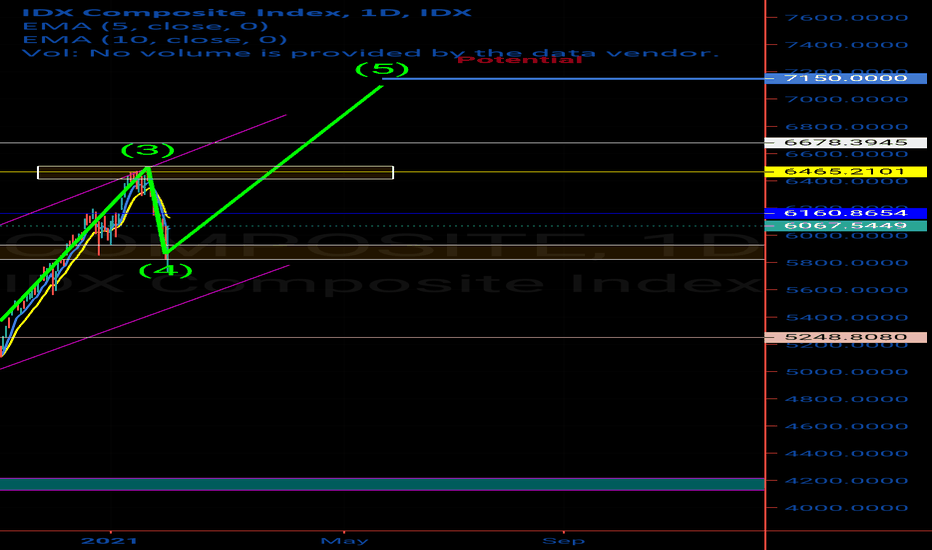Click the 4600.0000 price axis tick
The height and width of the screenshot is (550, 932).
pos(846,426)
